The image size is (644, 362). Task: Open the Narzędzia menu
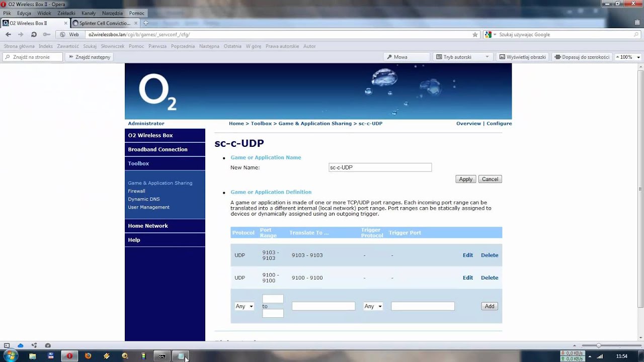coord(112,13)
